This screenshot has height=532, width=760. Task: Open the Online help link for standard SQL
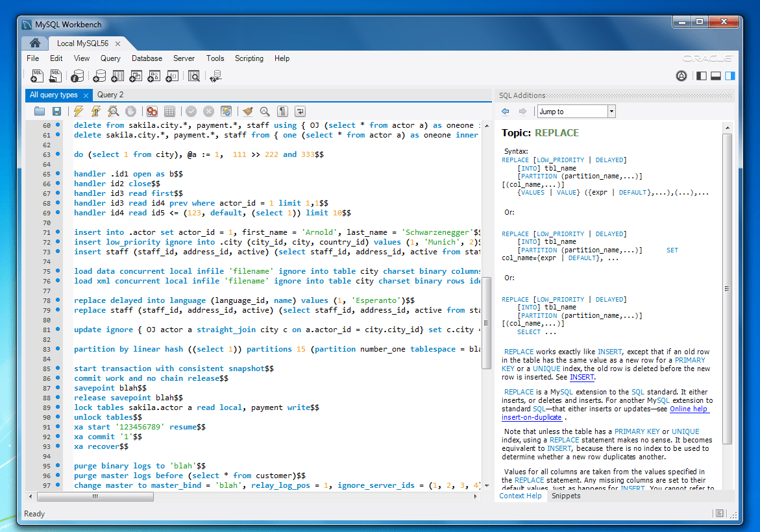click(x=689, y=409)
